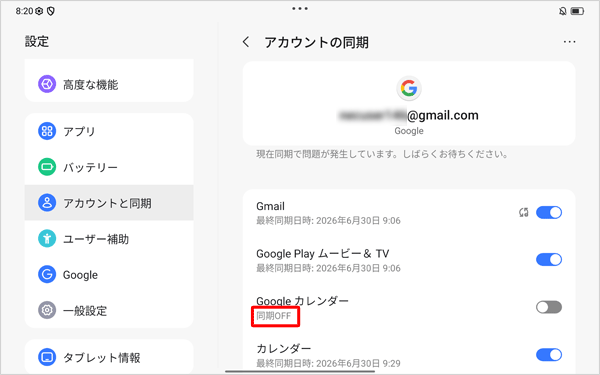Open 高度な機能 settings
The height and width of the screenshot is (375, 600).
(x=109, y=84)
